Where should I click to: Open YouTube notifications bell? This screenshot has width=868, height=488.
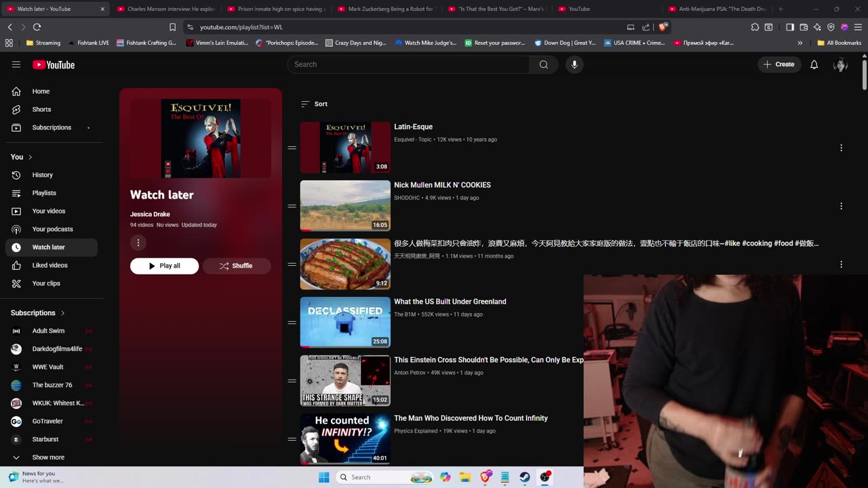814,64
